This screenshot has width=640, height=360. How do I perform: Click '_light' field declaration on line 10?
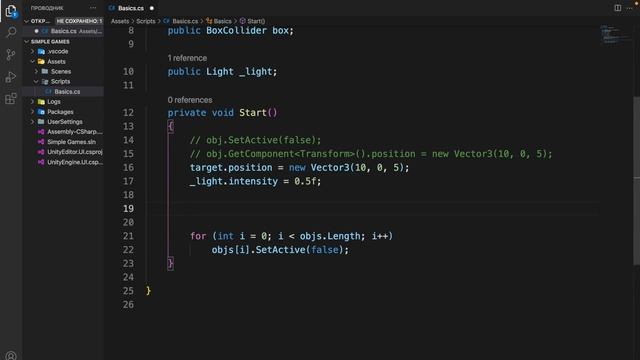click(256, 72)
